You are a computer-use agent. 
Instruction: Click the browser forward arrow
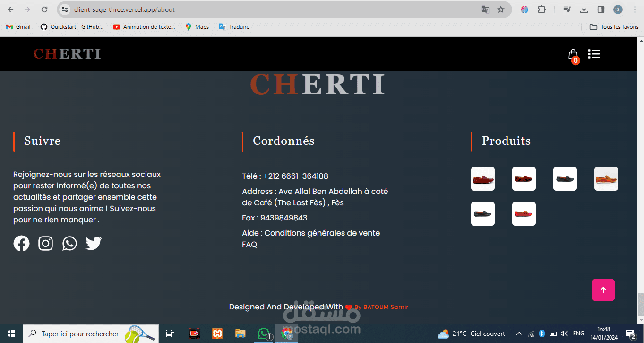tap(27, 9)
